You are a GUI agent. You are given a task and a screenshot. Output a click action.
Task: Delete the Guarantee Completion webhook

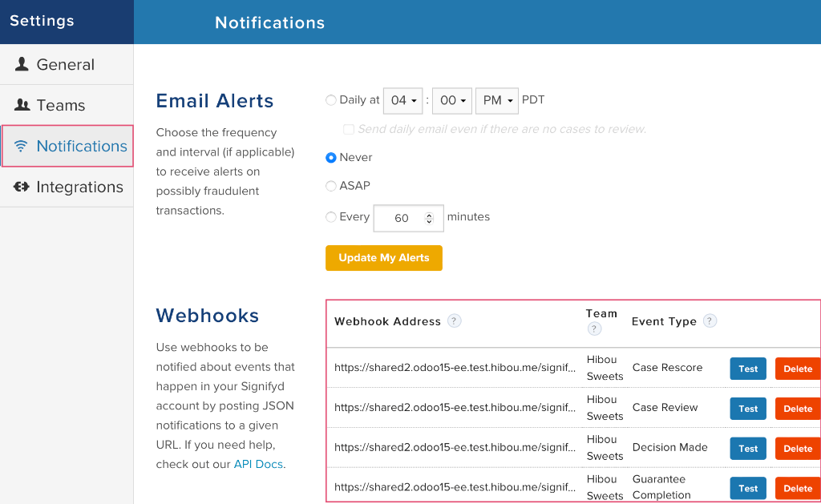798,488
